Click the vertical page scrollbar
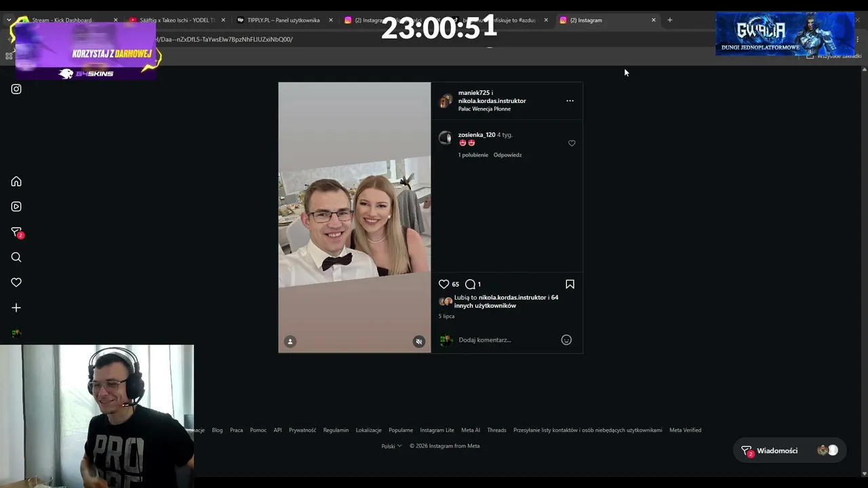868x488 pixels. coord(864,271)
